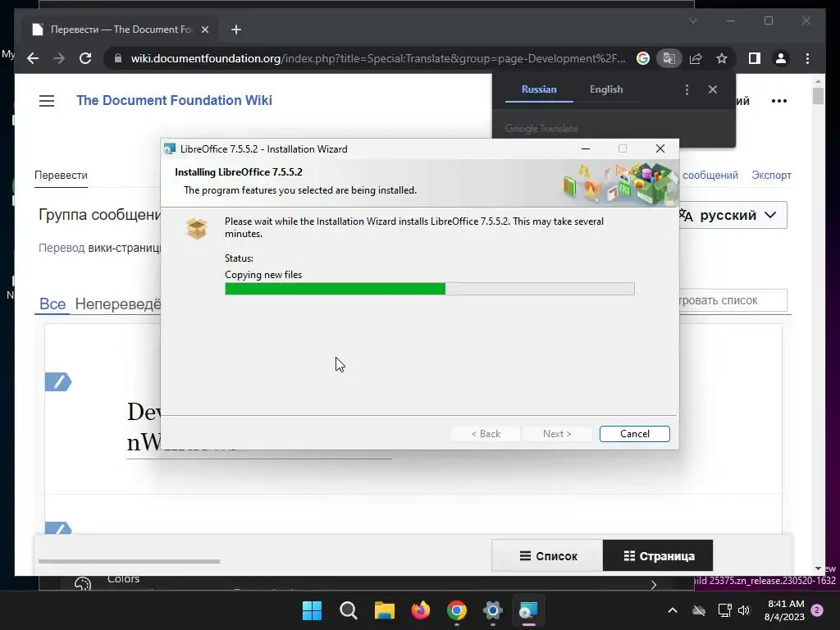
Task: Click the LibreOffice installer title bar icon
Action: tap(170, 149)
